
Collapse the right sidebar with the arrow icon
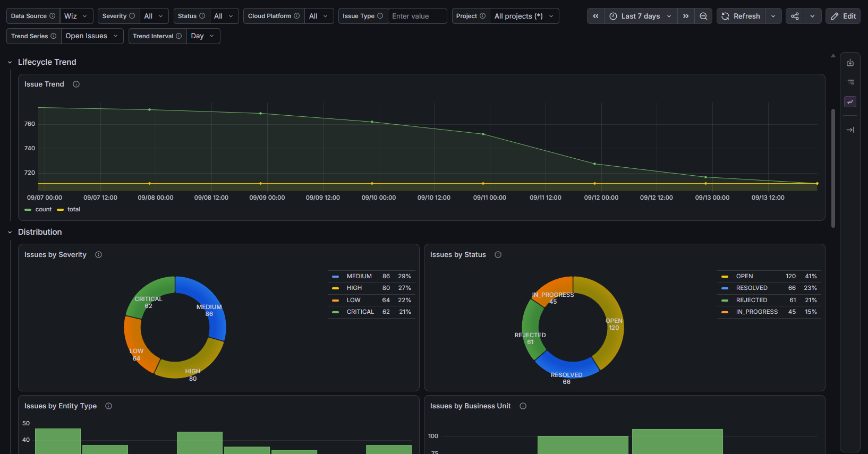pos(850,130)
